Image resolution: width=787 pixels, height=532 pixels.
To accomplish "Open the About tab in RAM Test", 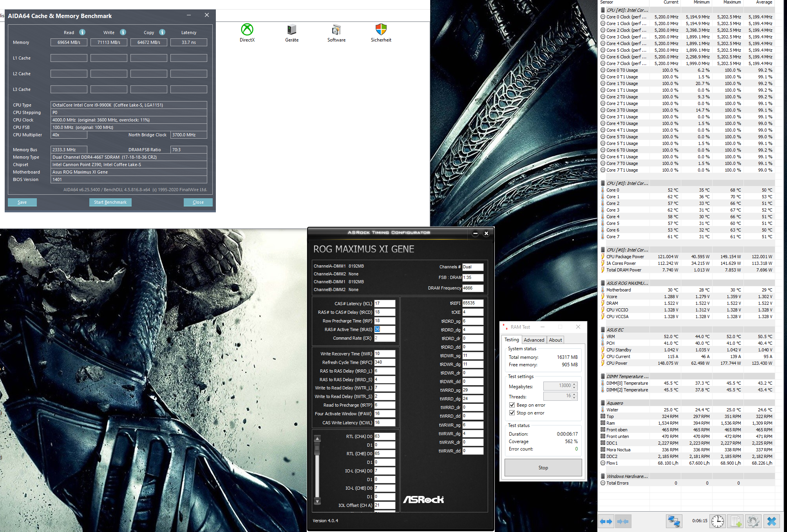I will click(x=555, y=340).
